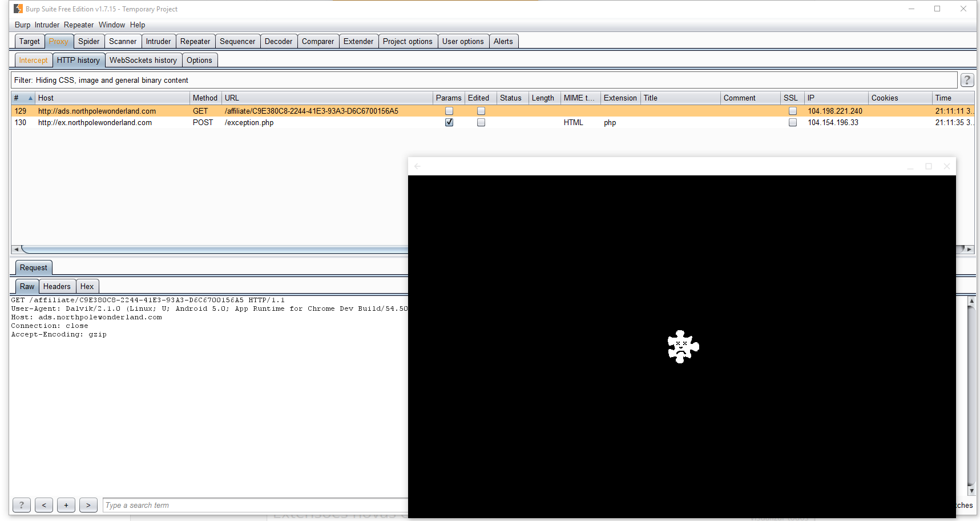
Task: Click the horizontal scrollbar of the history table
Action: point(215,249)
